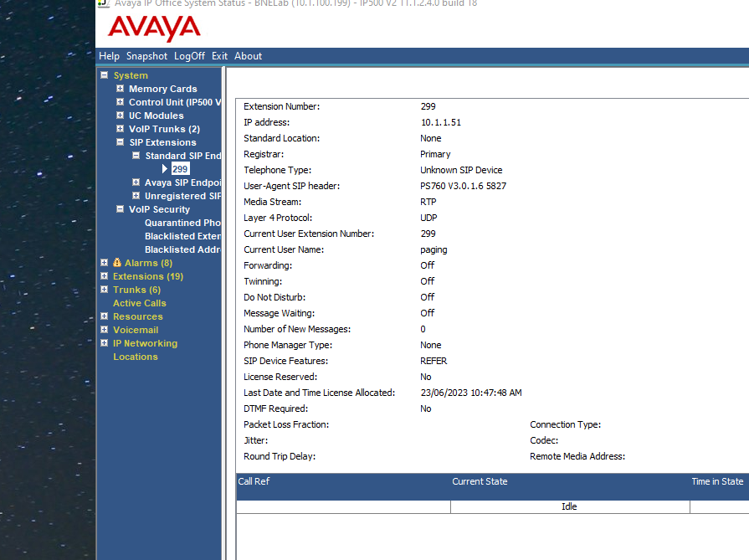
Task: Click IP address value 10.1.1.51
Action: pos(440,122)
